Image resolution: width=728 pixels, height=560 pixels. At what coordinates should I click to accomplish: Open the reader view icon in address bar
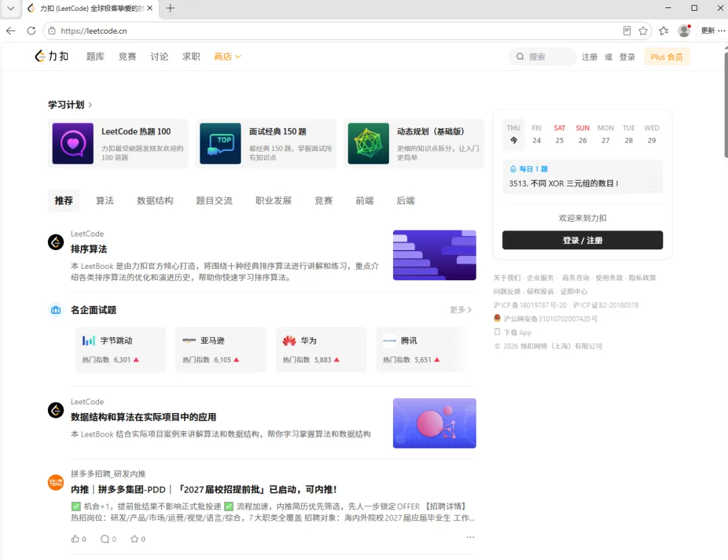pyautogui.click(x=627, y=30)
